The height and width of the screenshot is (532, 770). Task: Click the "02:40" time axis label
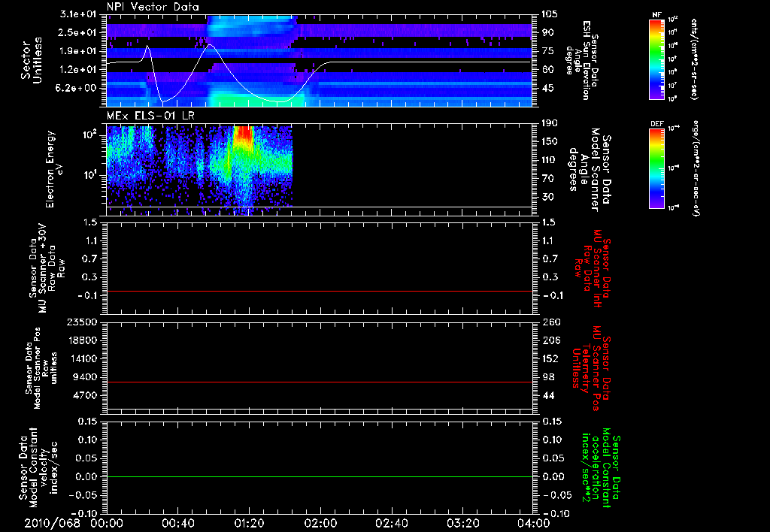click(391, 523)
